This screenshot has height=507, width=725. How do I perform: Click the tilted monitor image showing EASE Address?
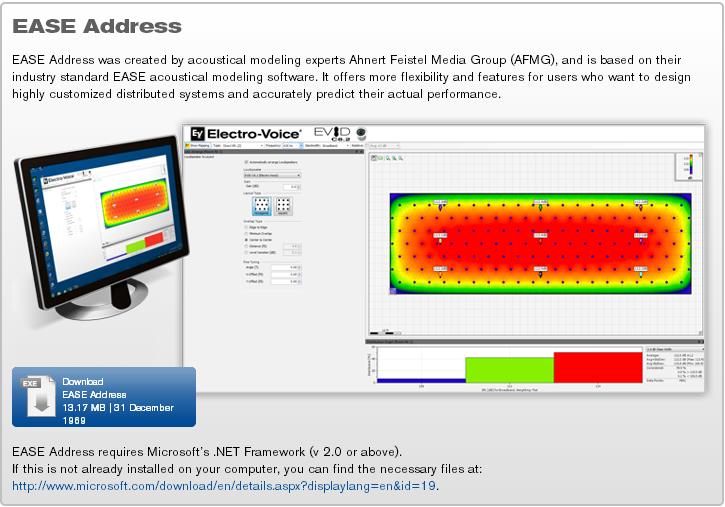[x=100, y=226]
